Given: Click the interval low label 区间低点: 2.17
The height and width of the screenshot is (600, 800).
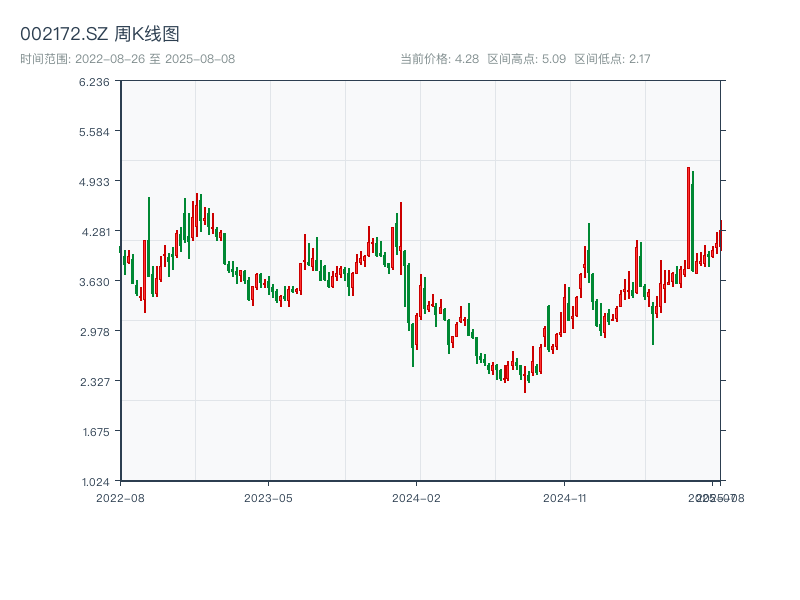Looking at the screenshot, I should (x=612, y=59).
